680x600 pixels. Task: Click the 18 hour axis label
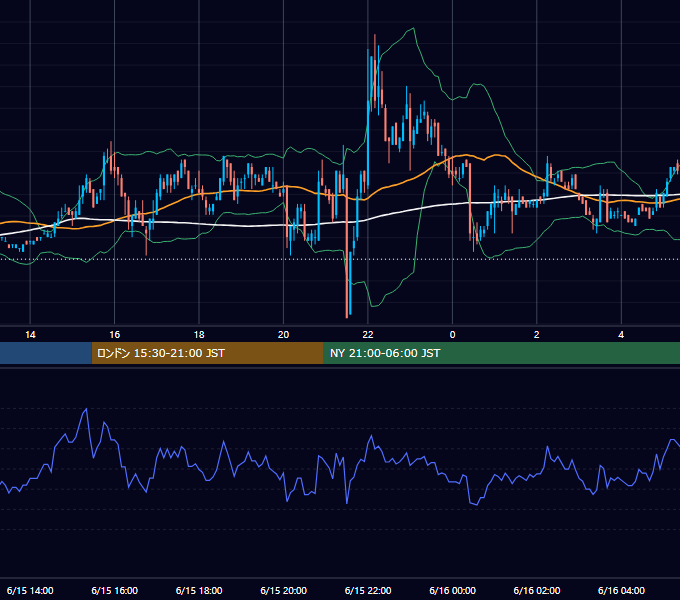(x=199, y=335)
